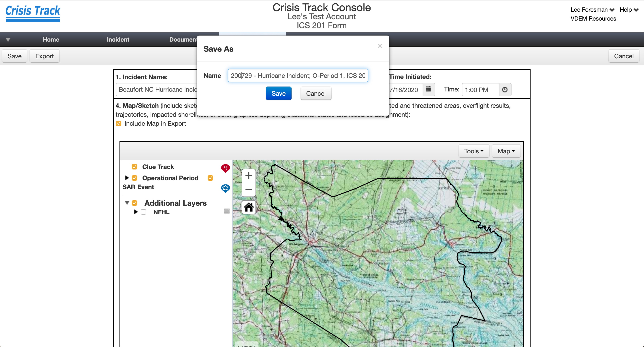This screenshot has width=644, height=347.
Task: Open the Incident nav menu
Action: click(118, 40)
